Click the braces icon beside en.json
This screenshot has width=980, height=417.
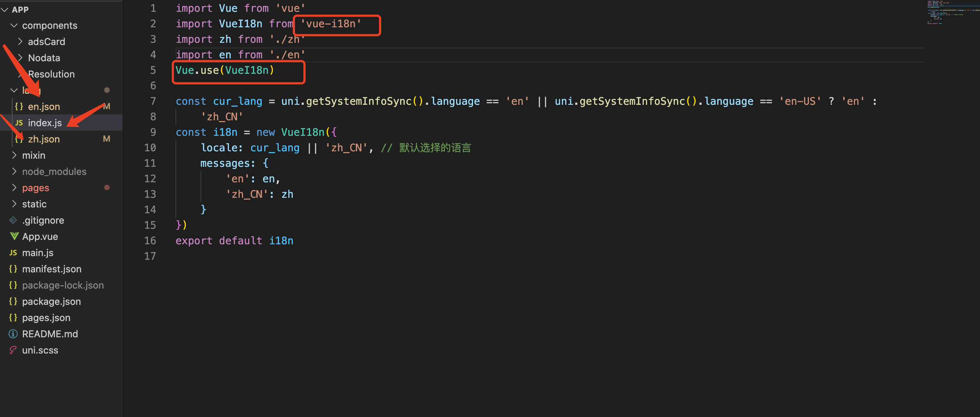coord(19,107)
